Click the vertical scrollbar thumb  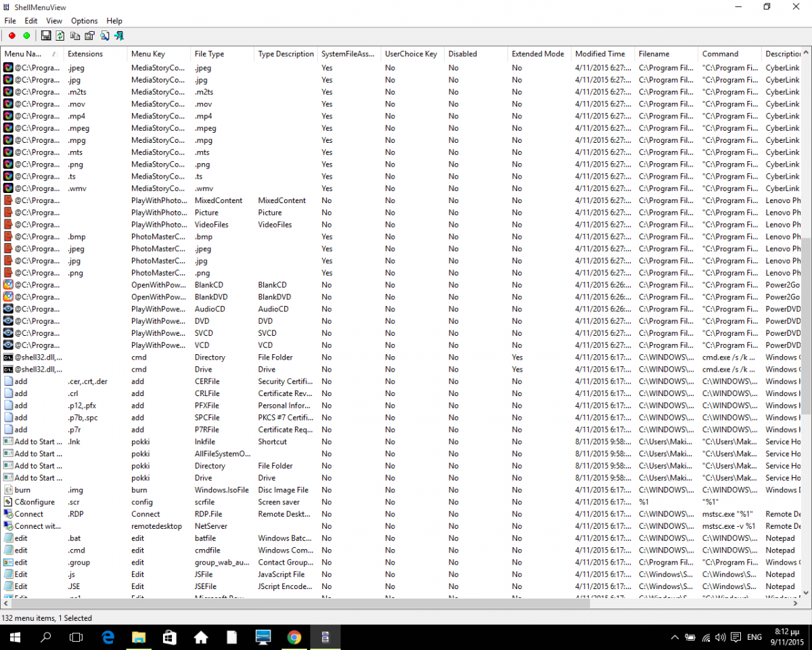(806, 325)
